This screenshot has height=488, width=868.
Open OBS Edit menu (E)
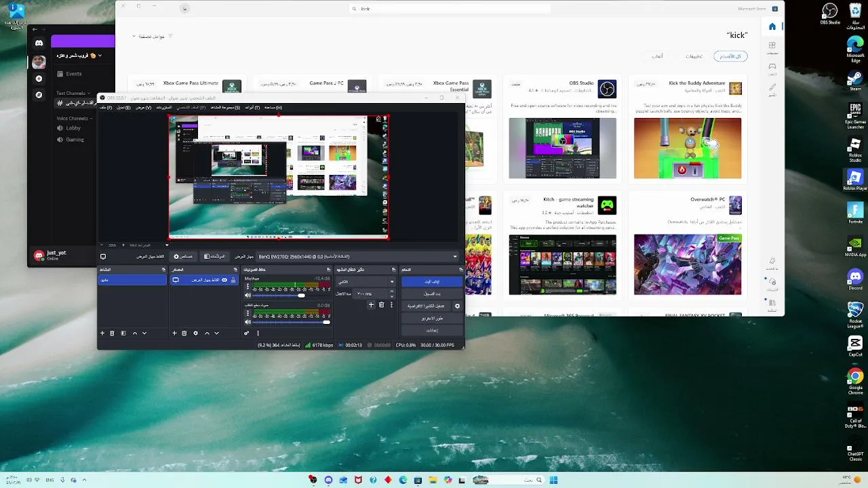(123, 107)
